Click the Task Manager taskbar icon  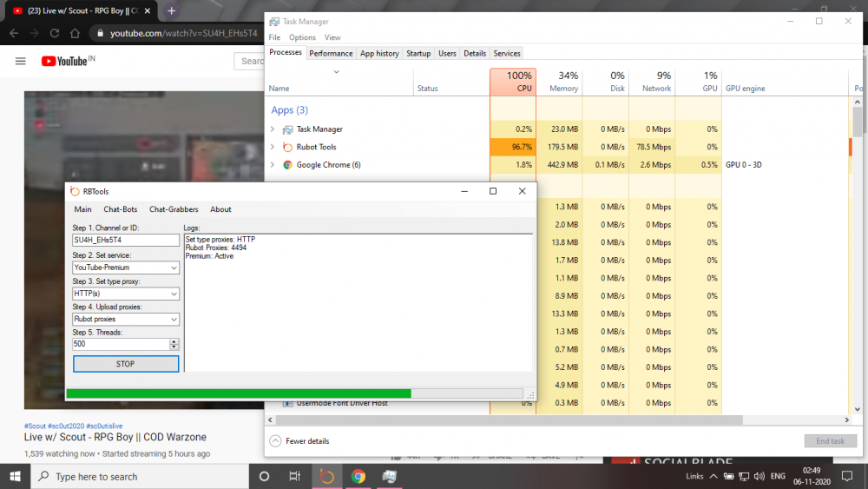click(x=390, y=476)
